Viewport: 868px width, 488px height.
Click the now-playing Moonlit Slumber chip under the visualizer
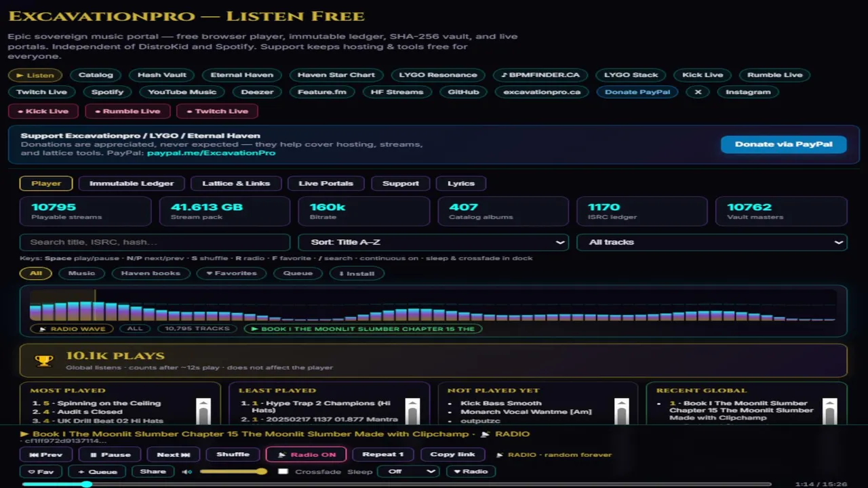pyautogui.click(x=363, y=329)
